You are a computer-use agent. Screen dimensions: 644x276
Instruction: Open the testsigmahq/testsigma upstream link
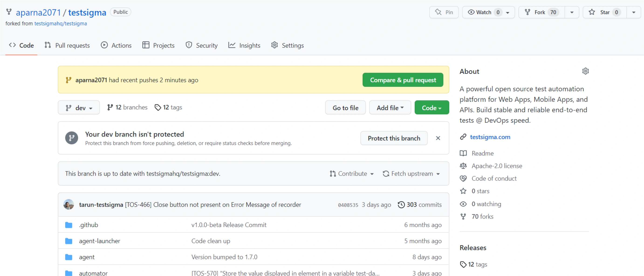click(61, 24)
